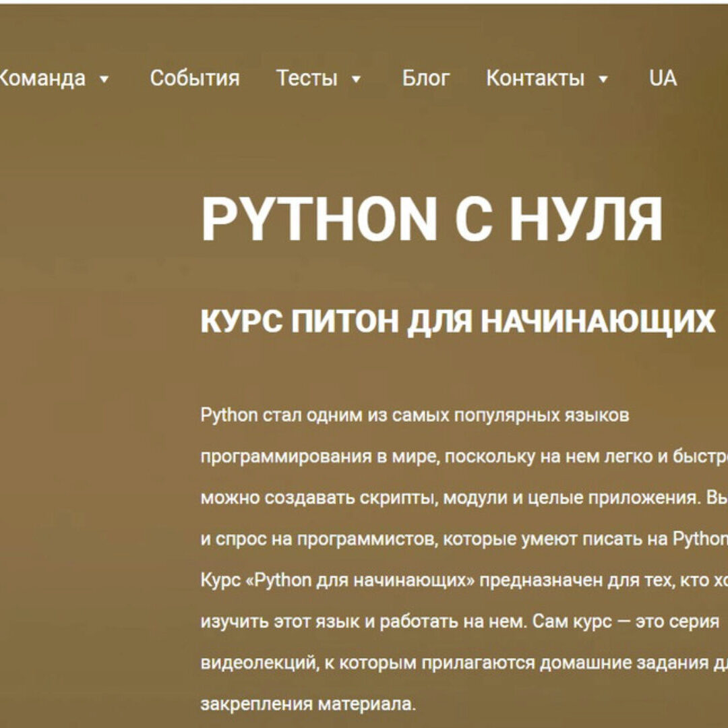The height and width of the screenshot is (728, 728).
Task: Click the first word Python in the description
Action: tap(229, 415)
